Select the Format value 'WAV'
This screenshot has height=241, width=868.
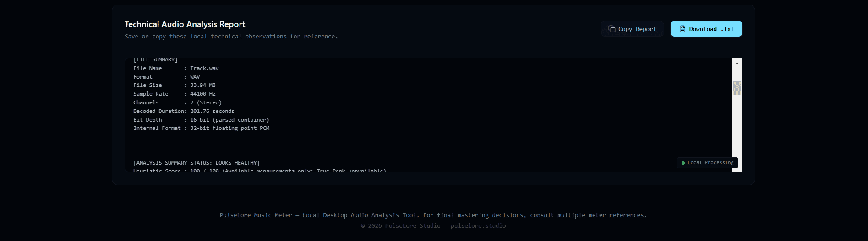tap(195, 77)
